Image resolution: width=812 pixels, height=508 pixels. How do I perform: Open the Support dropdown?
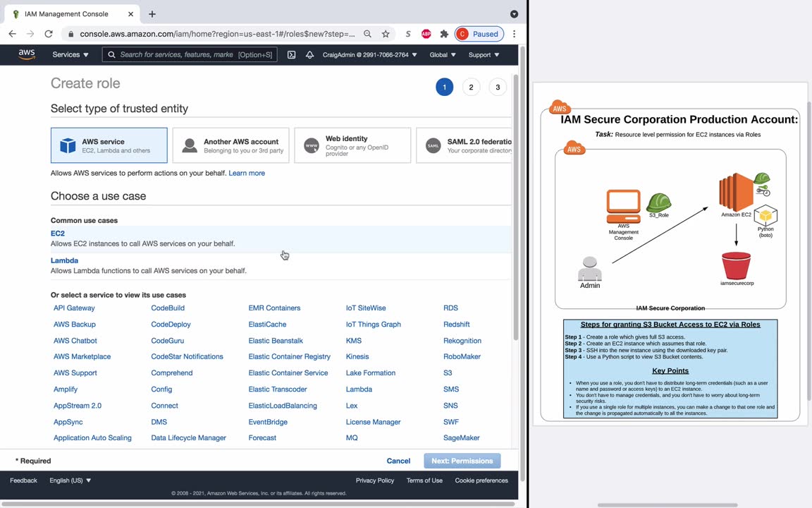[x=484, y=54]
